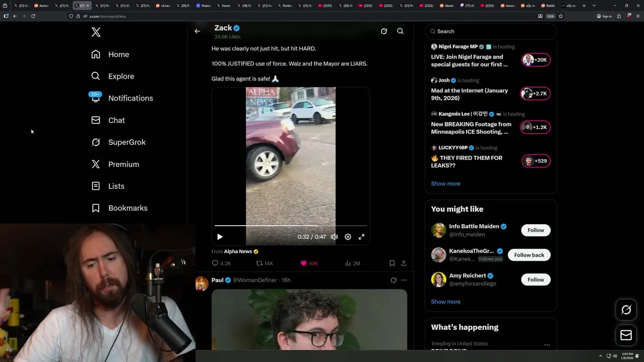The width and height of the screenshot is (644, 362).
Task: Bookmark the Zack post
Action: pos(392,263)
